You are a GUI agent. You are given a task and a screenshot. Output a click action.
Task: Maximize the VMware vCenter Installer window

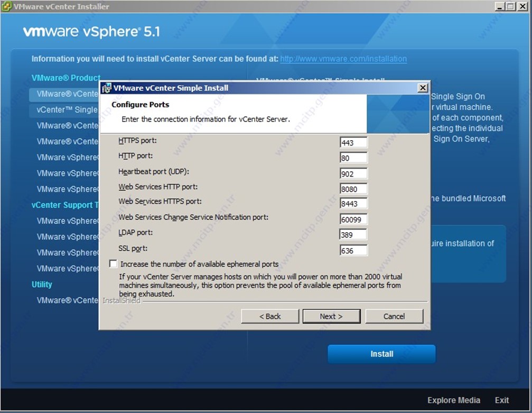pyautogui.click(x=510, y=6)
